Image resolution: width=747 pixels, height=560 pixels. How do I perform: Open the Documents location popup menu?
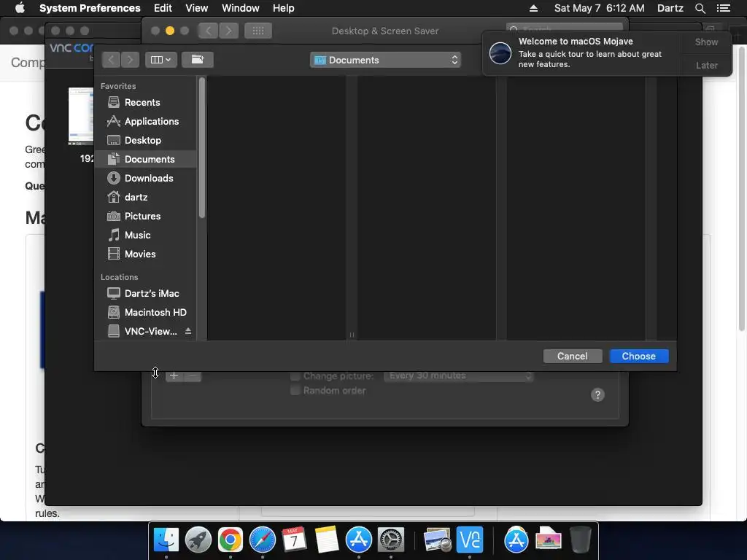(x=385, y=60)
